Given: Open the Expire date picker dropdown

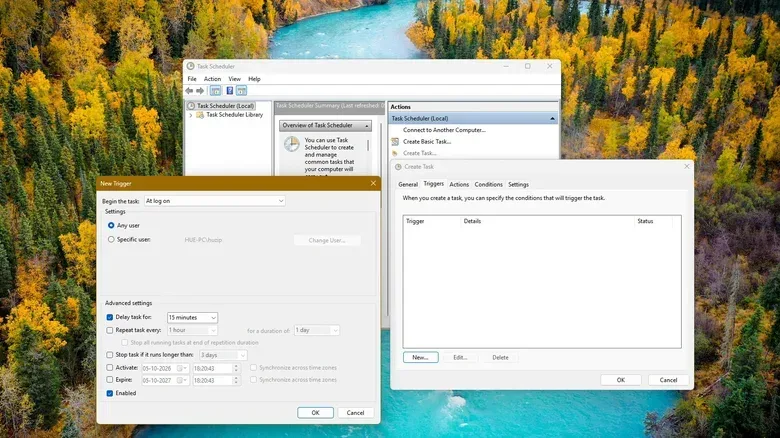Looking at the screenshot, I should point(182,380).
